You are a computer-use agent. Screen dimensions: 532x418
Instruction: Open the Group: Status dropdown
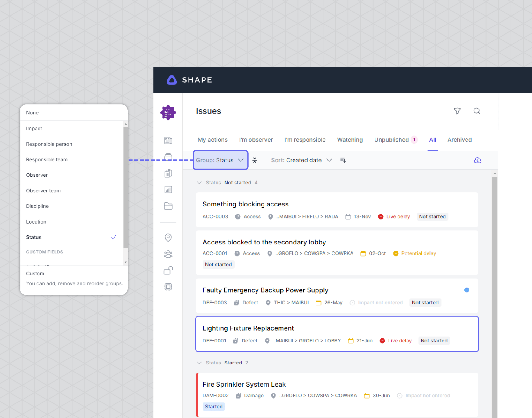pyautogui.click(x=220, y=160)
